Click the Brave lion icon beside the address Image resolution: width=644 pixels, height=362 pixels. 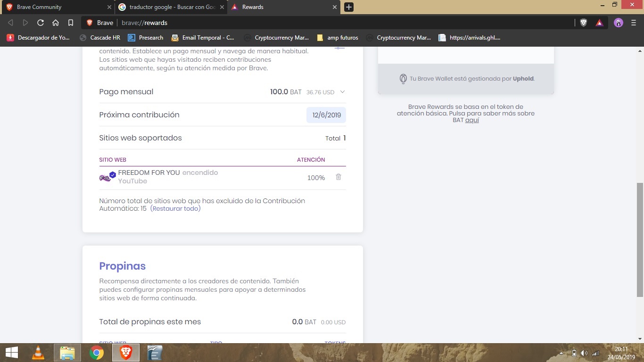pyautogui.click(x=90, y=23)
